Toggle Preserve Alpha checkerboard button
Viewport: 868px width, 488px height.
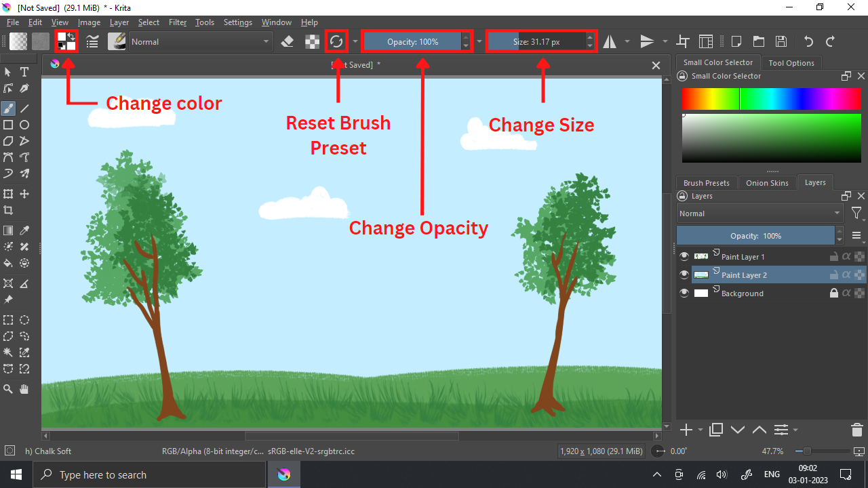click(x=312, y=41)
